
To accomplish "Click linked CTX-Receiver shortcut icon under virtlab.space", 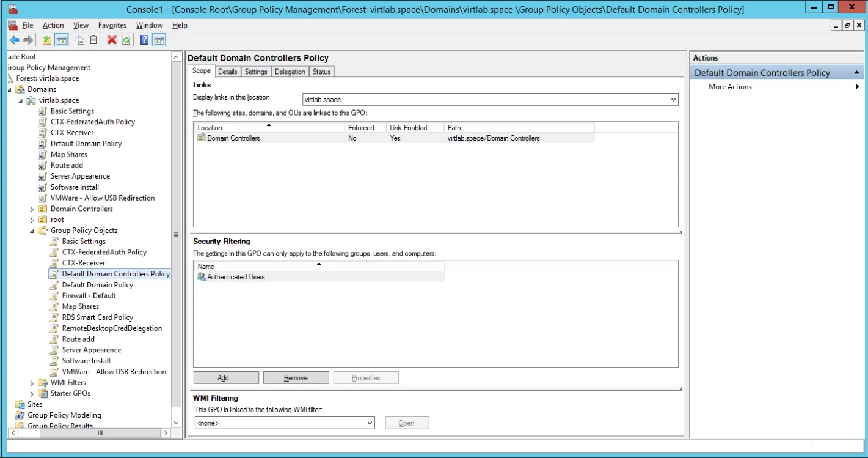I will (43, 133).
